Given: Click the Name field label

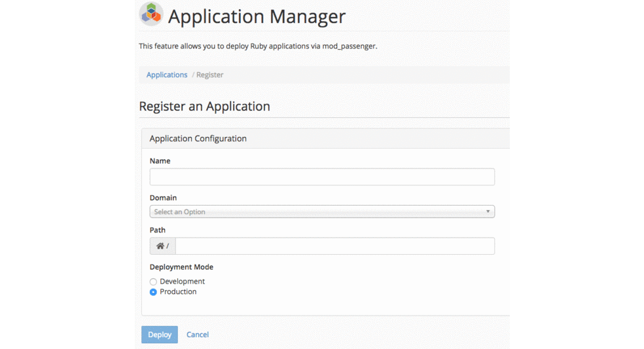Looking at the screenshot, I should pos(160,161).
